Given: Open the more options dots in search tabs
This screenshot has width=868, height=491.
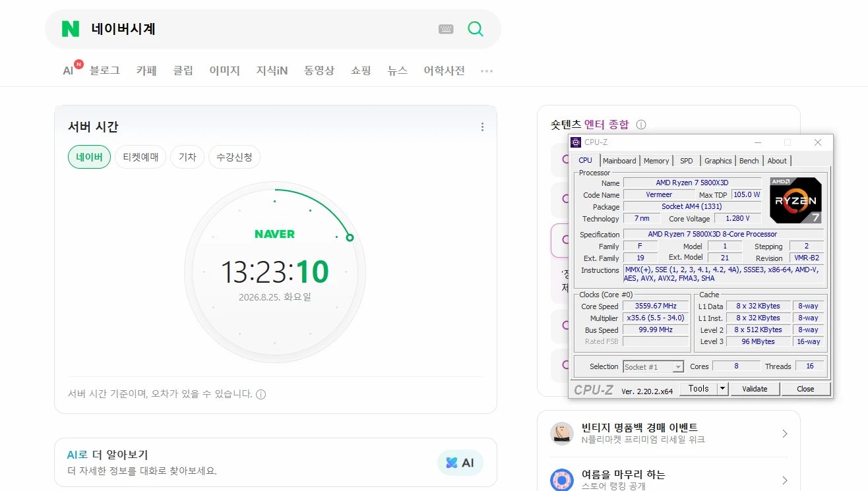Looking at the screenshot, I should [x=487, y=71].
